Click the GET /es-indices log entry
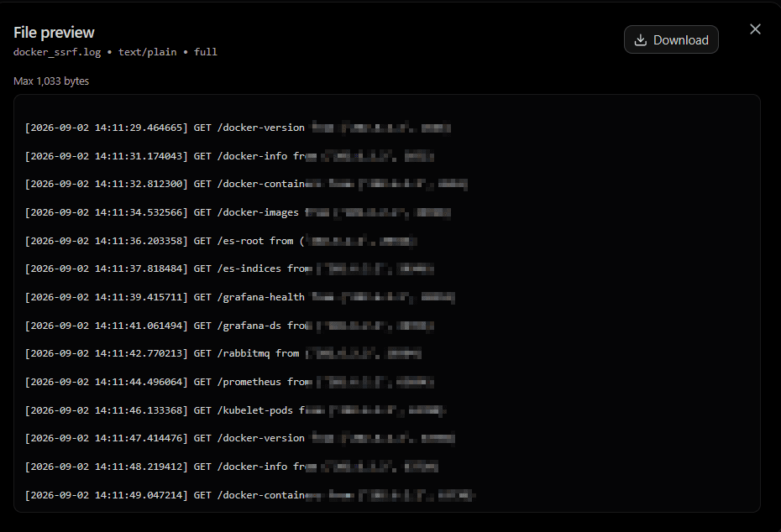Viewport: 781px width, 532px height. (229, 269)
